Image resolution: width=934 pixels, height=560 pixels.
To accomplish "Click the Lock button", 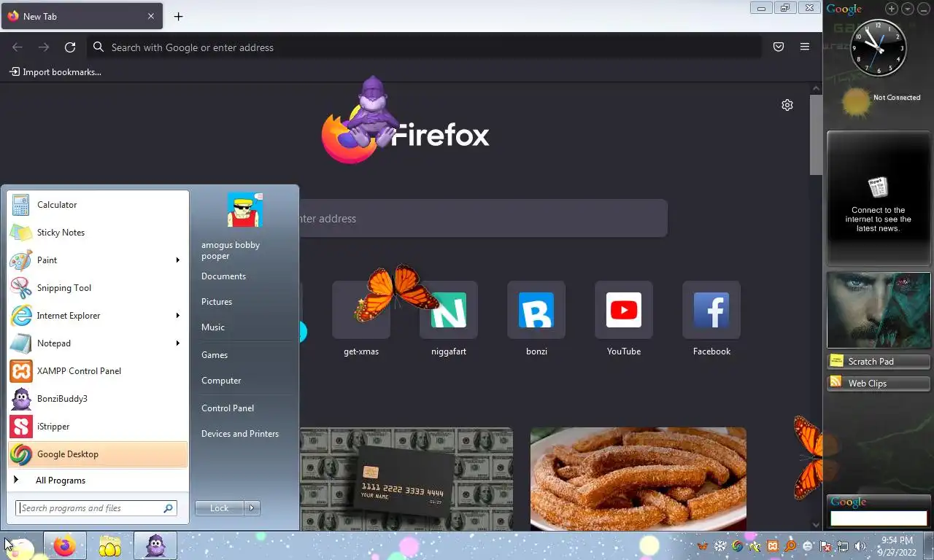I will pos(220,508).
